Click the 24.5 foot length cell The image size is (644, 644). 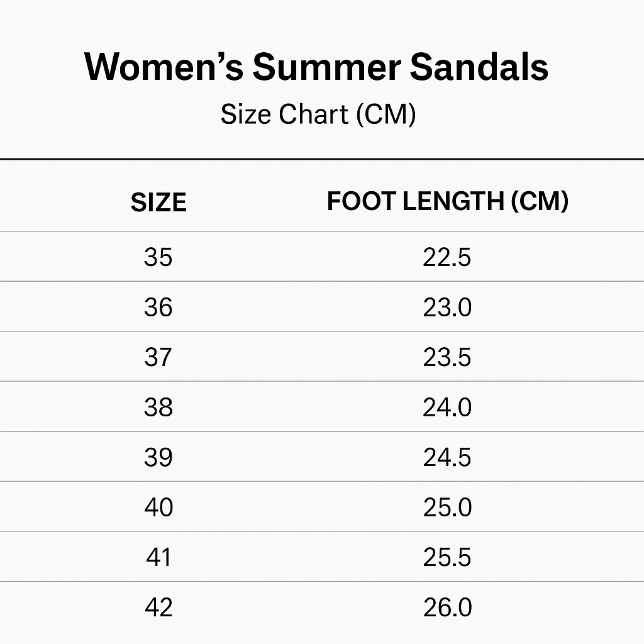pos(447,457)
